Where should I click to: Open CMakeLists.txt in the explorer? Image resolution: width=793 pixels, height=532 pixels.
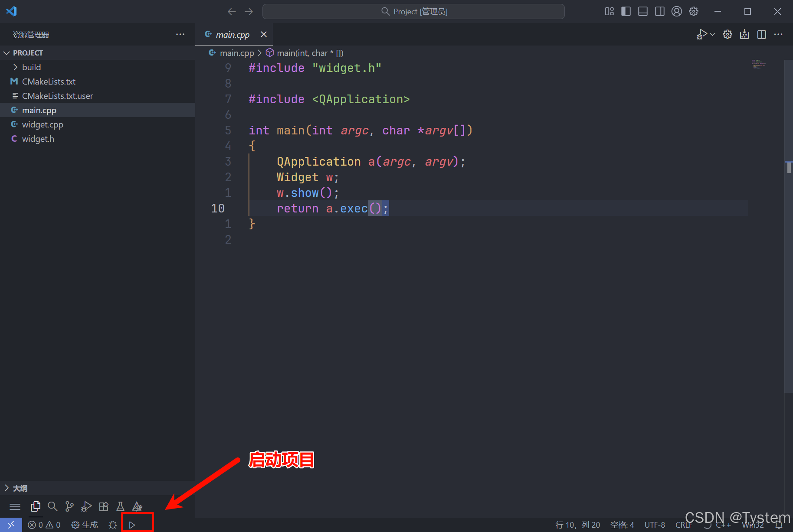pyautogui.click(x=98, y=82)
